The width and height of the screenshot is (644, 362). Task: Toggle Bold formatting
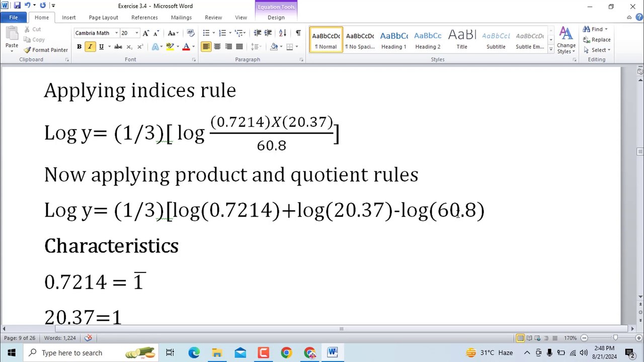coord(79,47)
